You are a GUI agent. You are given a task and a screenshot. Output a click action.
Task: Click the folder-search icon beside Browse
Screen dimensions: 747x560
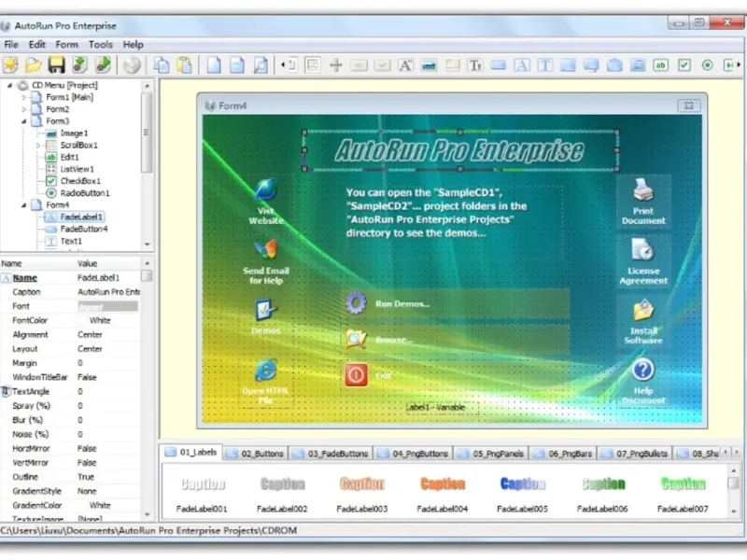pyautogui.click(x=357, y=339)
